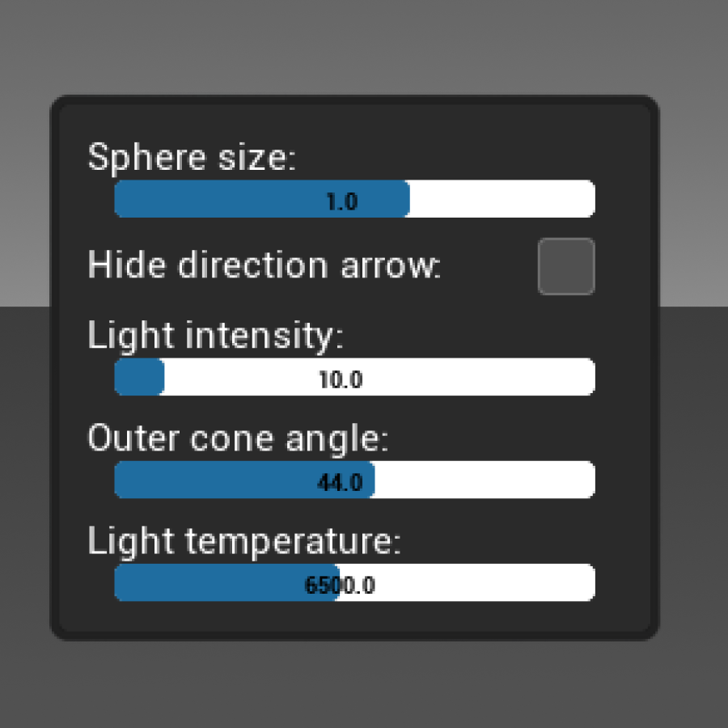This screenshot has width=728, height=728.
Task: Click the blue filled part of Light intensity slider
Action: pos(139,378)
